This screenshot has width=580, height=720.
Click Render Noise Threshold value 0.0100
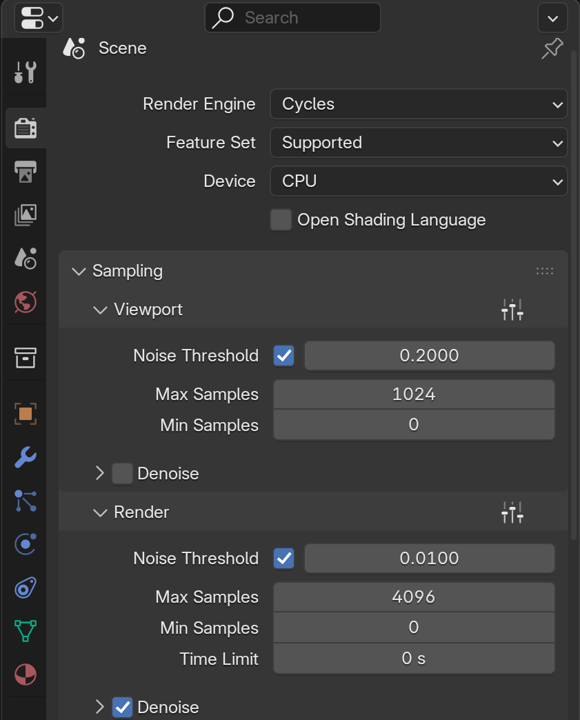pos(429,559)
